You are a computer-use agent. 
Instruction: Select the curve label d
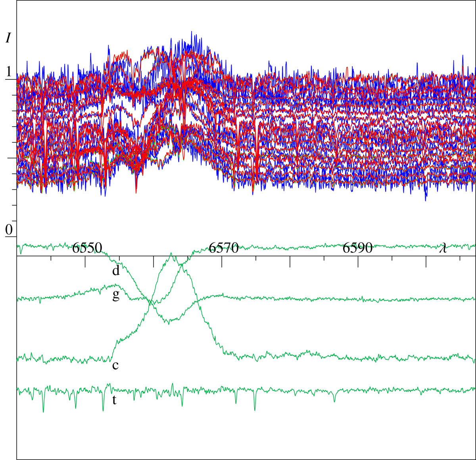click(x=115, y=271)
